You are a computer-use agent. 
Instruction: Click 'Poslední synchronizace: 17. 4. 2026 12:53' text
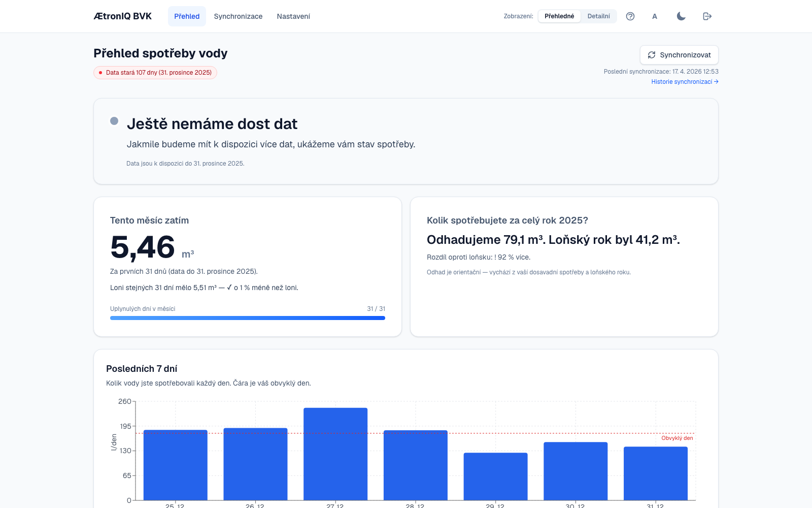(661, 72)
